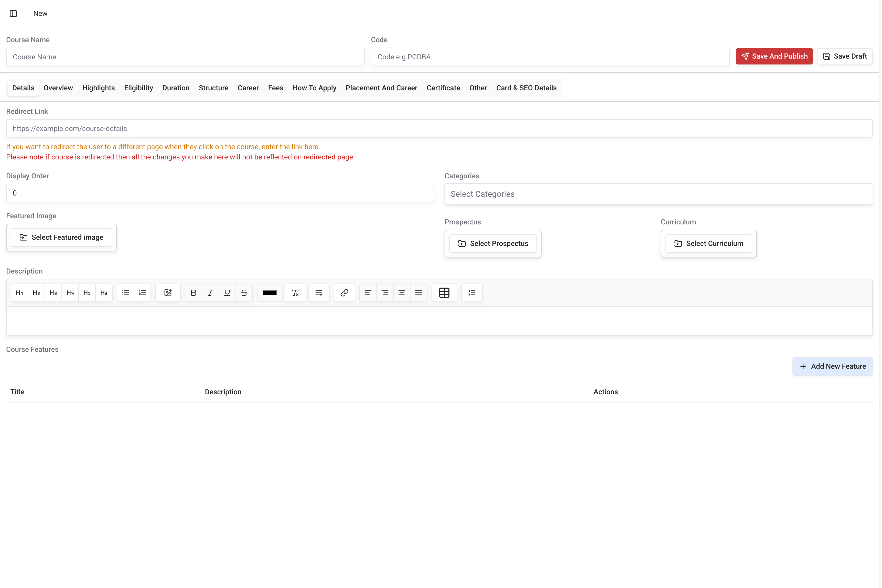Justify text in Description editor
The height and width of the screenshot is (588, 882).
418,293
